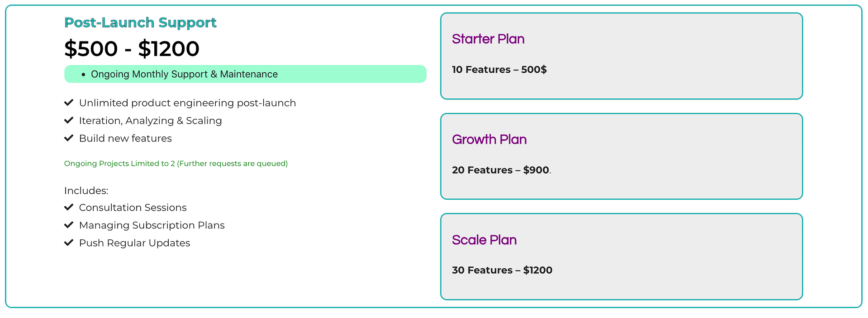Select the Scale Plan card
868x318 pixels.
(x=621, y=257)
